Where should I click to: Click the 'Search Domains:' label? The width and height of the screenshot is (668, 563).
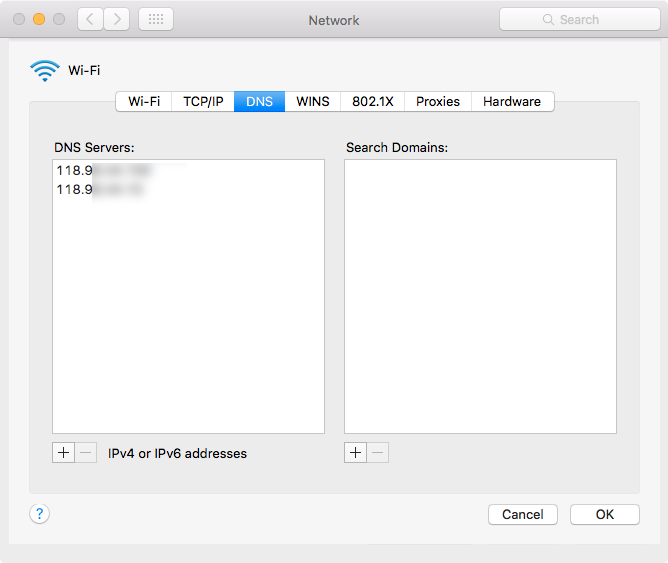click(x=397, y=147)
